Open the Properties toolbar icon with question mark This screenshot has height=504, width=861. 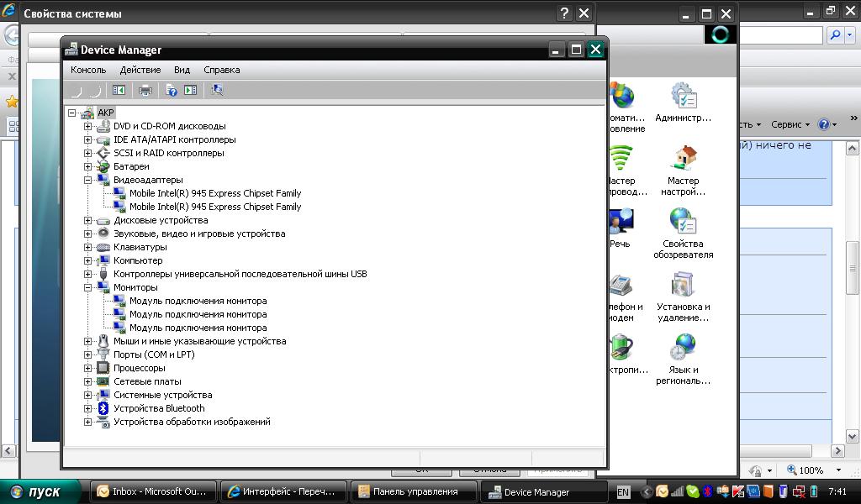click(x=172, y=90)
